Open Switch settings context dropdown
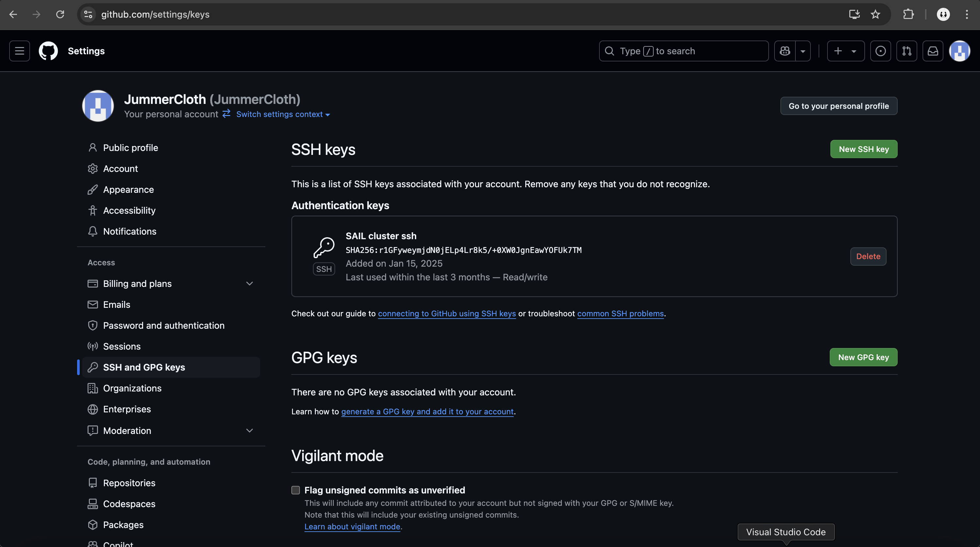This screenshot has height=547, width=980. (283, 114)
